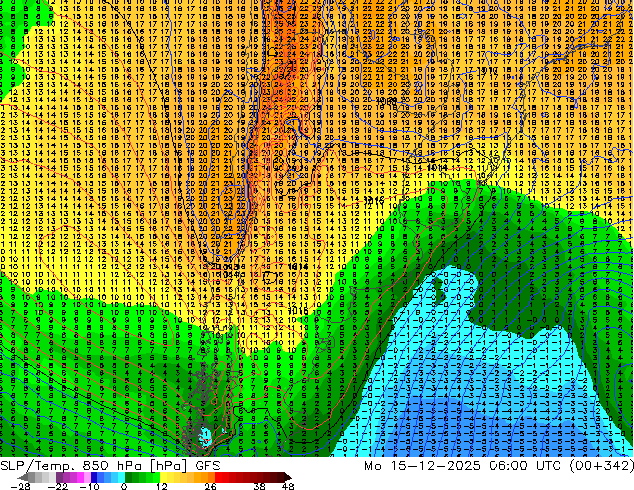Viewport: 634px width, 490px height.
Task: Click the 1008 isobar label on map
Action: pos(387,101)
